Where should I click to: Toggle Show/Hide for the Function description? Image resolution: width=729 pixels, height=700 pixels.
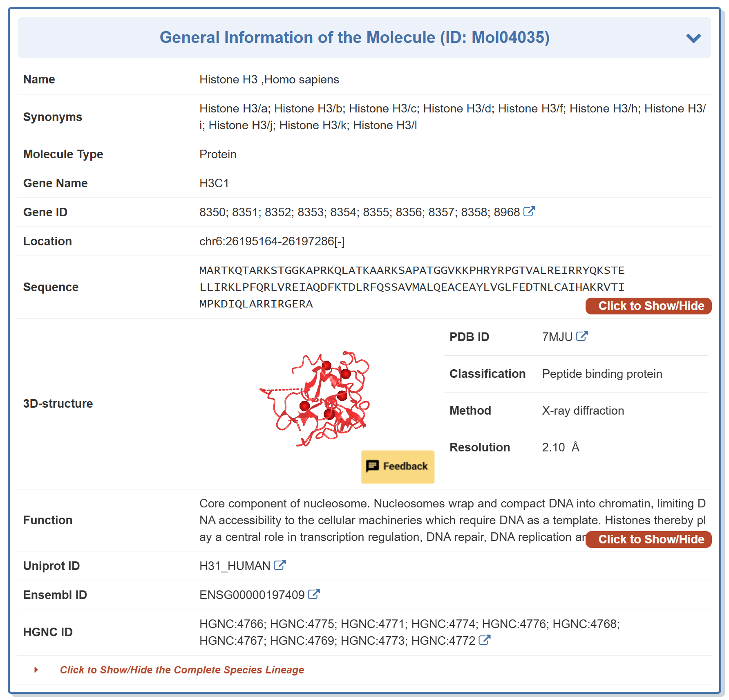pyautogui.click(x=648, y=539)
